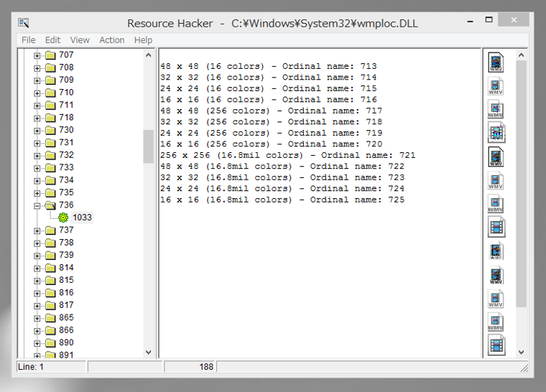Click the 732 folder icon
Viewport: 546px width, 392px height.
pyautogui.click(x=51, y=155)
